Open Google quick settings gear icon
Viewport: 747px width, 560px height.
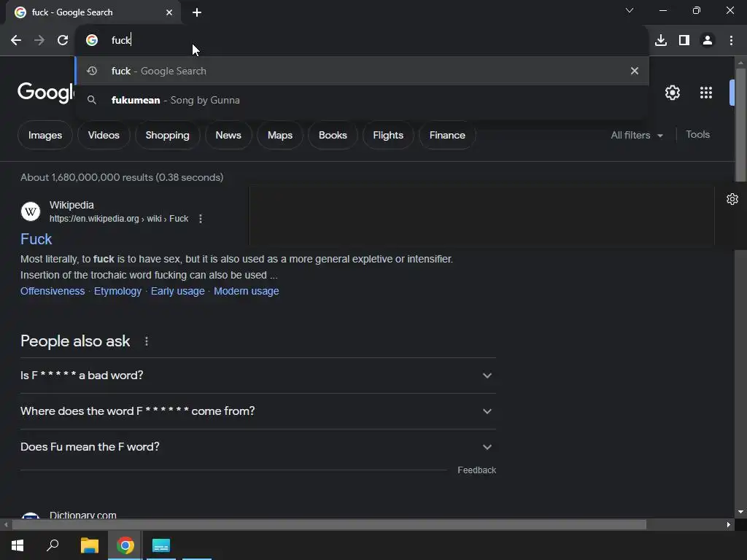point(672,93)
